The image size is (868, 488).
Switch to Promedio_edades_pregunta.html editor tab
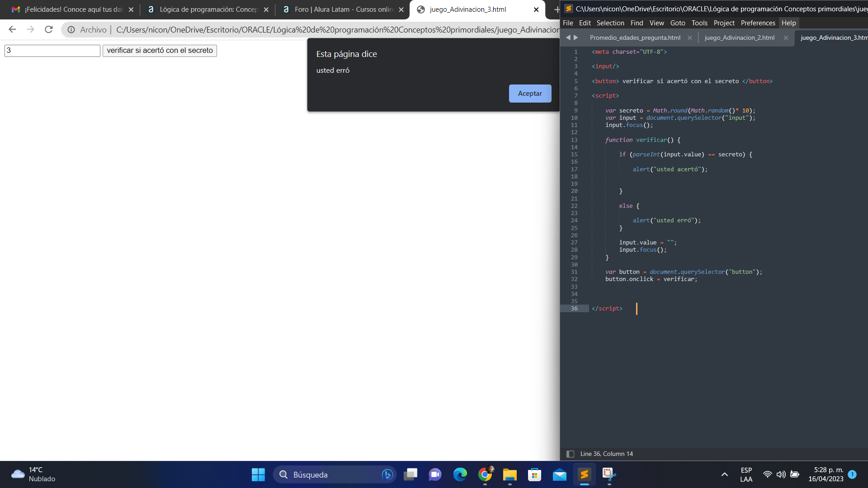coord(635,38)
